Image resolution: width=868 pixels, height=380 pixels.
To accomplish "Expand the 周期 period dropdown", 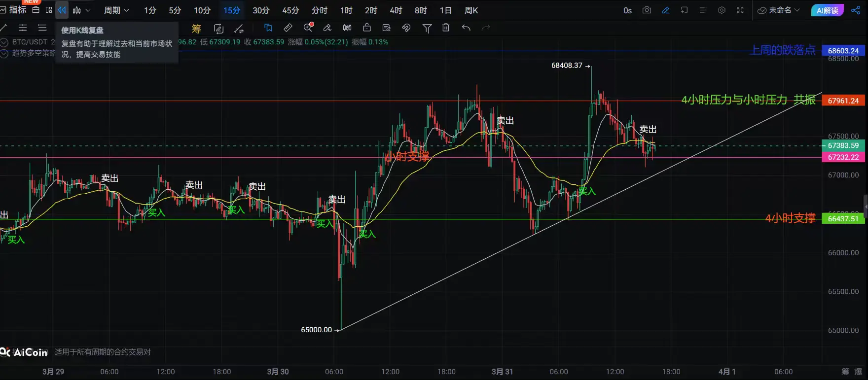I will pyautogui.click(x=116, y=10).
